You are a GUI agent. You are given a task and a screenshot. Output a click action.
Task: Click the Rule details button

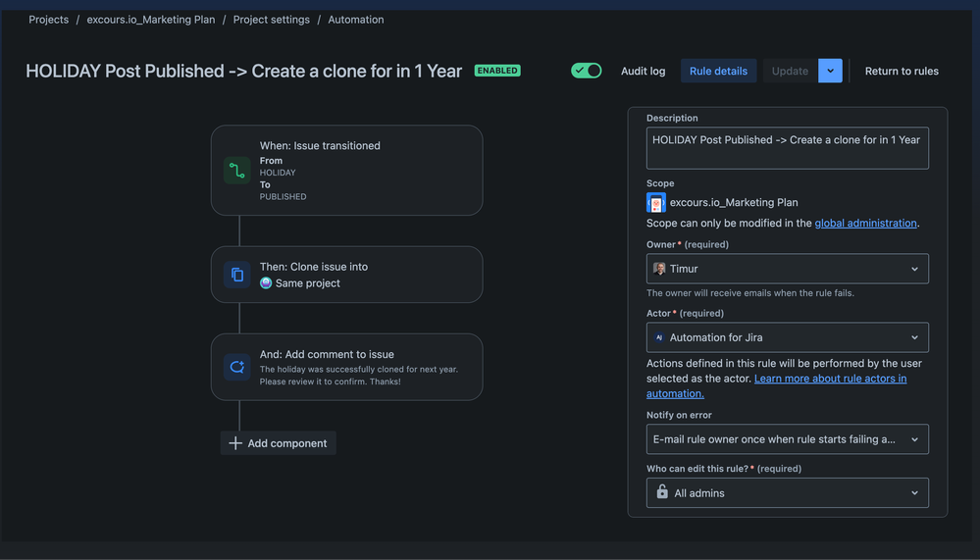[x=718, y=71]
